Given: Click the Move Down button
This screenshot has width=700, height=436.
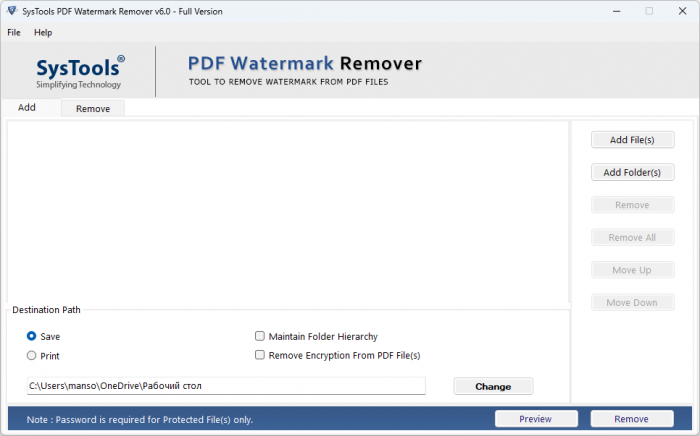Looking at the screenshot, I should pos(632,303).
